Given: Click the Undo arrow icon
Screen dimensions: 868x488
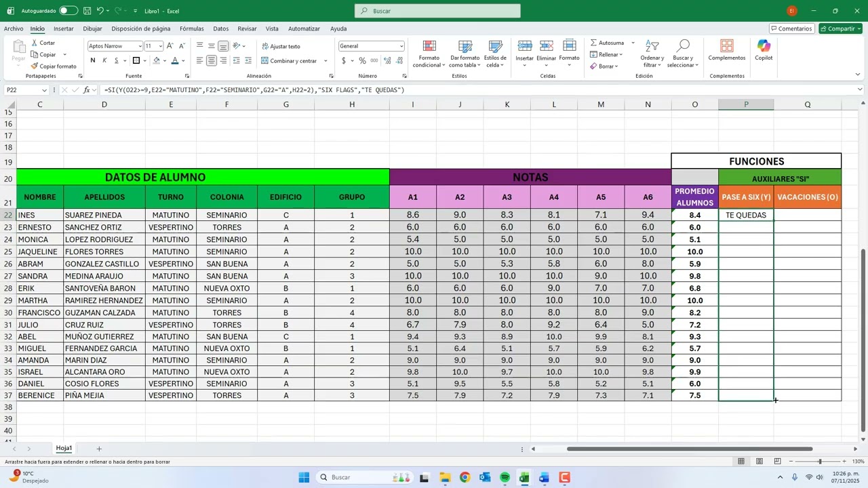Looking at the screenshot, I should (100, 11).
